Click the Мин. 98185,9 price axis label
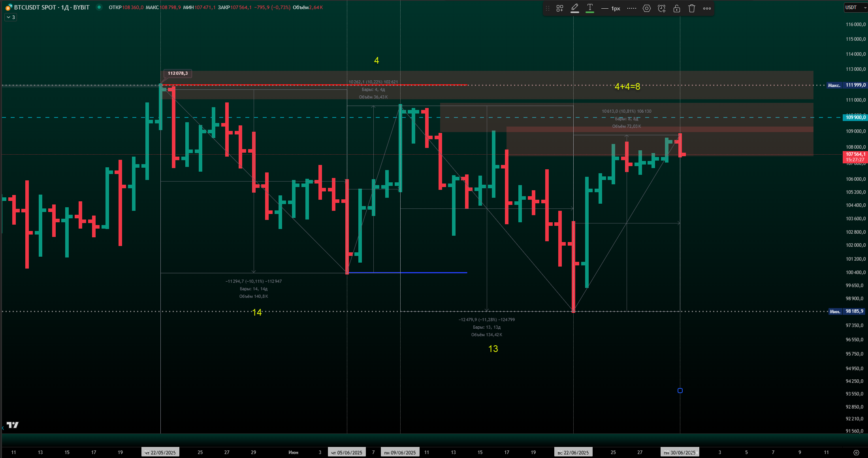This screenshot has width=868, height=458. click(847, 312)
